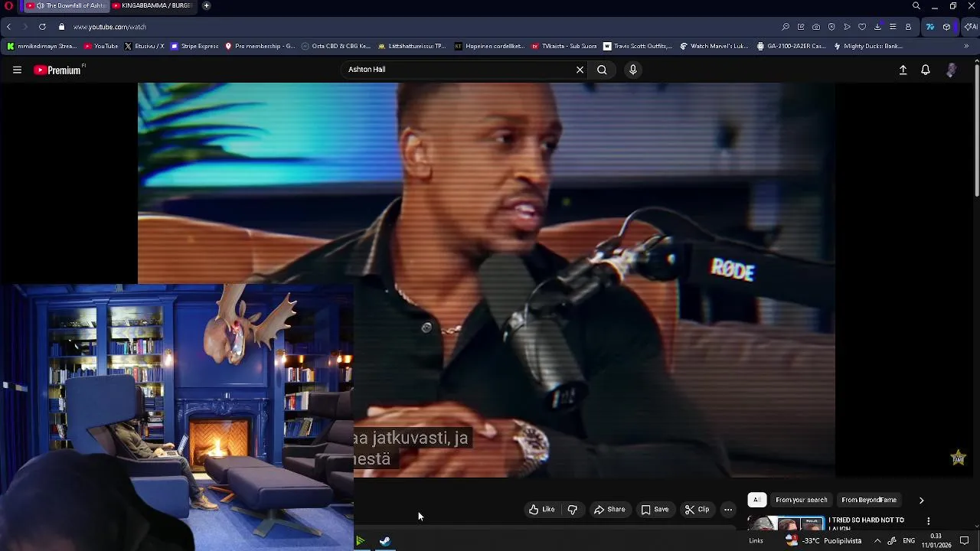Like the video
This screenshot has height=551, width=980.
click(541, 510)
